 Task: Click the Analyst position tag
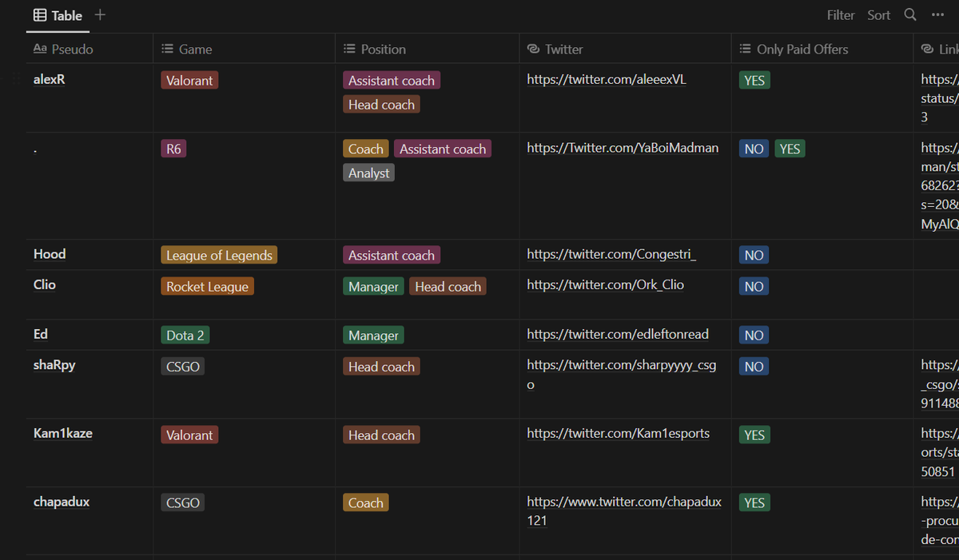(369, 173)
